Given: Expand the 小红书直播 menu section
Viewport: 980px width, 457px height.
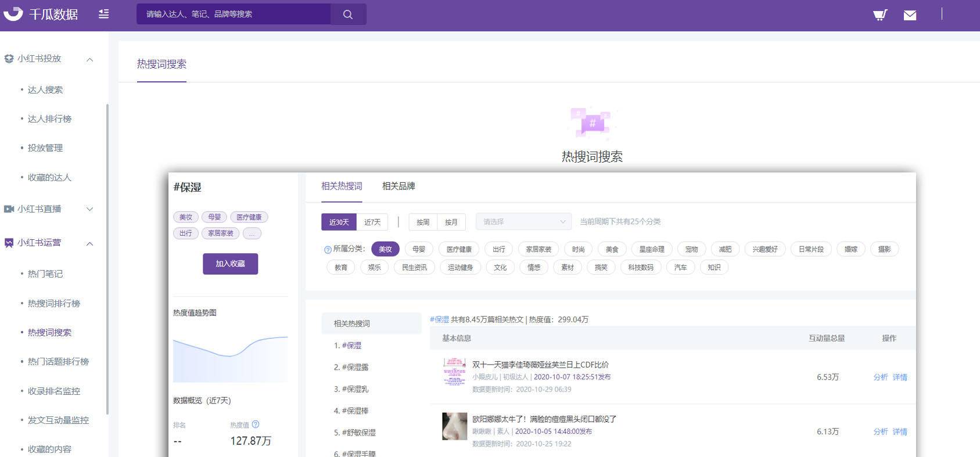Looking at the screenshot, I should (90, 209).
